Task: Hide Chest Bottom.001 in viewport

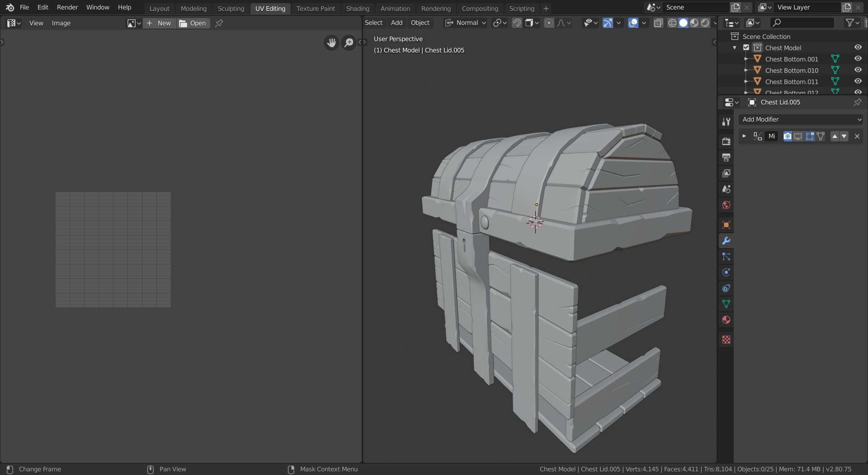Action: click(x=858, y=59)
